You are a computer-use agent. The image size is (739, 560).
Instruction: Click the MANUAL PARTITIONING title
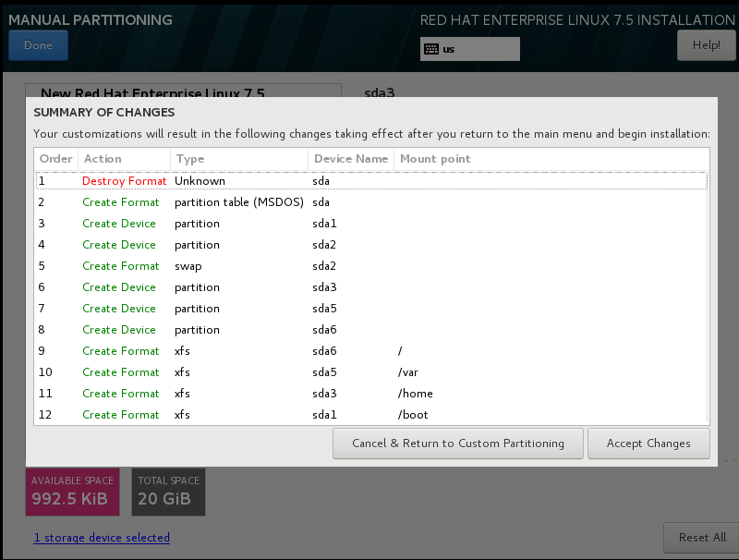click(x=91, y=19)
